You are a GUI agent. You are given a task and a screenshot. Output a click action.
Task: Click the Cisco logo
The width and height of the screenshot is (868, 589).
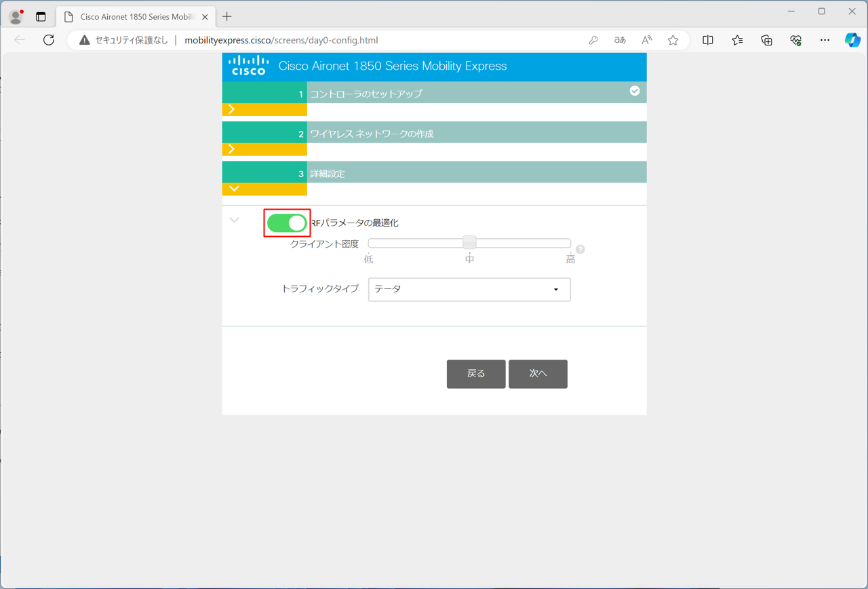(x=249, y=66)
